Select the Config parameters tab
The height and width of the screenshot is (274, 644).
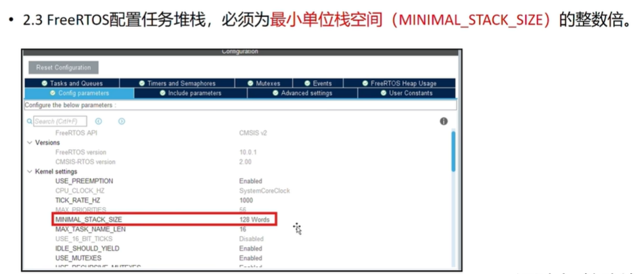click(80, 93)
